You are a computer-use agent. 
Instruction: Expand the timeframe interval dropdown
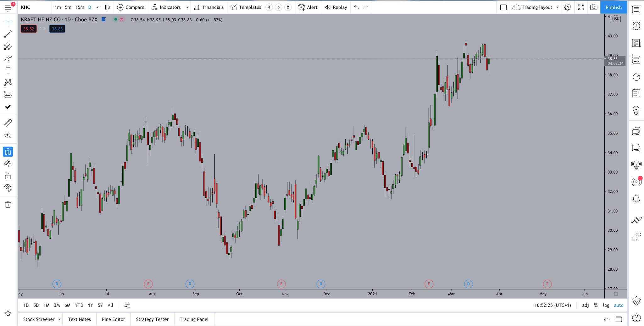[97, 7]
